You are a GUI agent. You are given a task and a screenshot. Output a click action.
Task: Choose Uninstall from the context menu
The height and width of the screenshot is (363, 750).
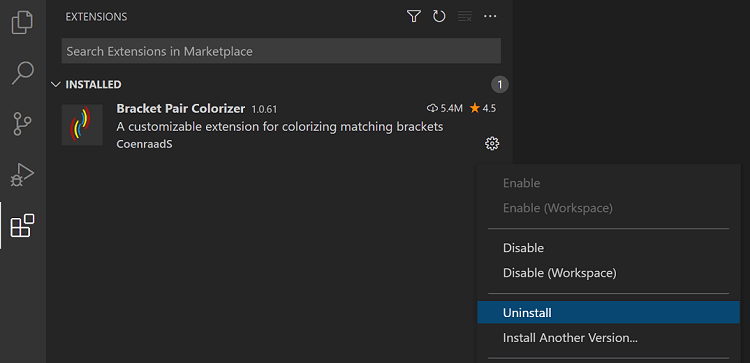608,313
